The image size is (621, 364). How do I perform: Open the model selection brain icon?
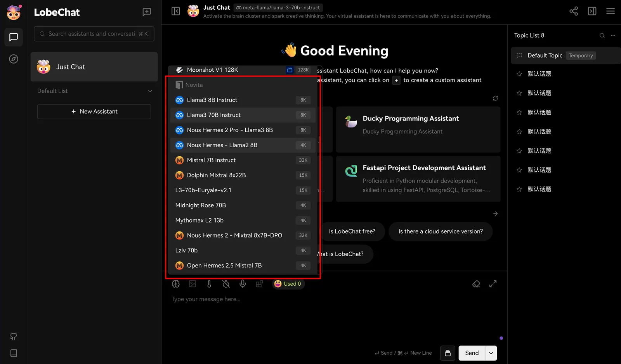[176, 284]
